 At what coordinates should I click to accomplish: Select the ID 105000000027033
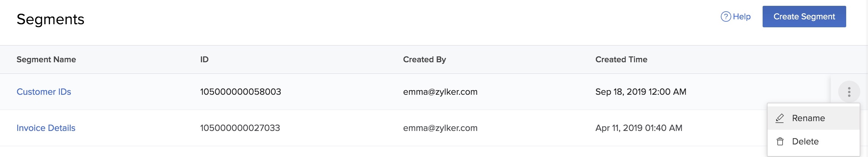coord(240,128)
